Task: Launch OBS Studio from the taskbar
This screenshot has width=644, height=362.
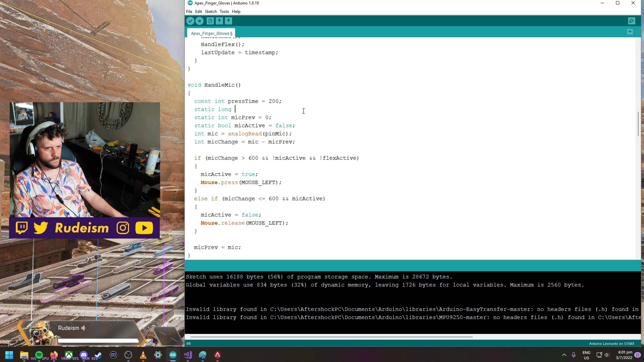Action: (x=128, y=355)
